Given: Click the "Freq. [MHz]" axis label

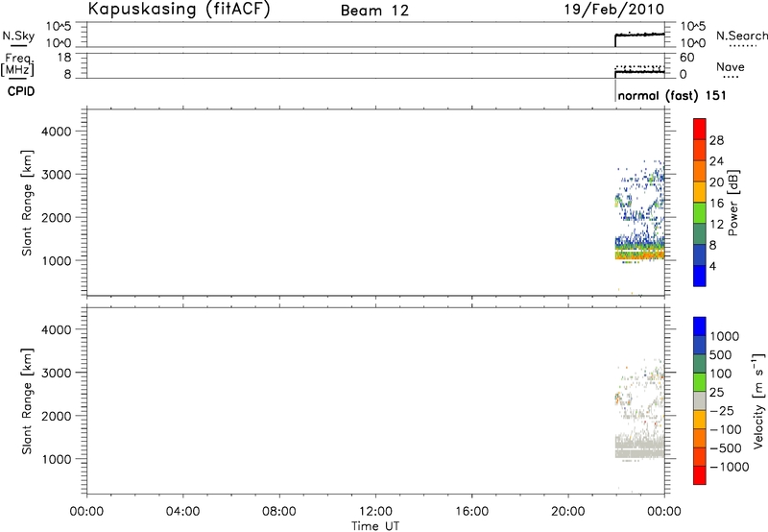Looking at the screenshot, I should 18,64.
